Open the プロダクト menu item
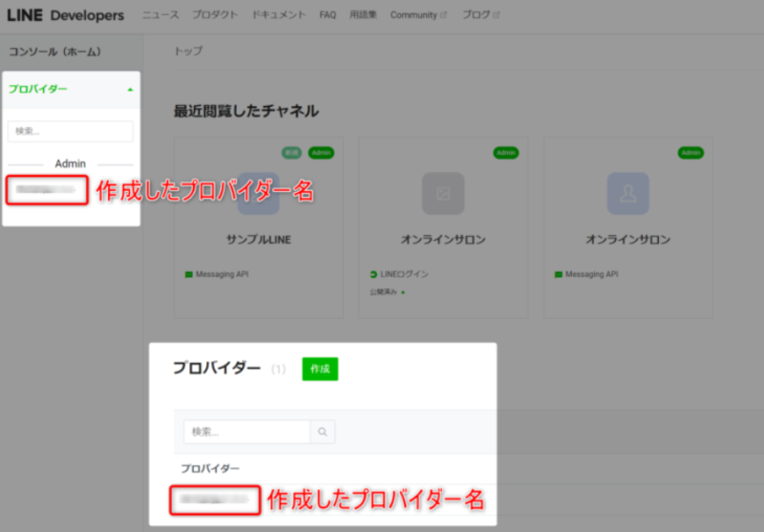This screenshot has width=764, height=532. pyautogui.click(x=215, y=15)
